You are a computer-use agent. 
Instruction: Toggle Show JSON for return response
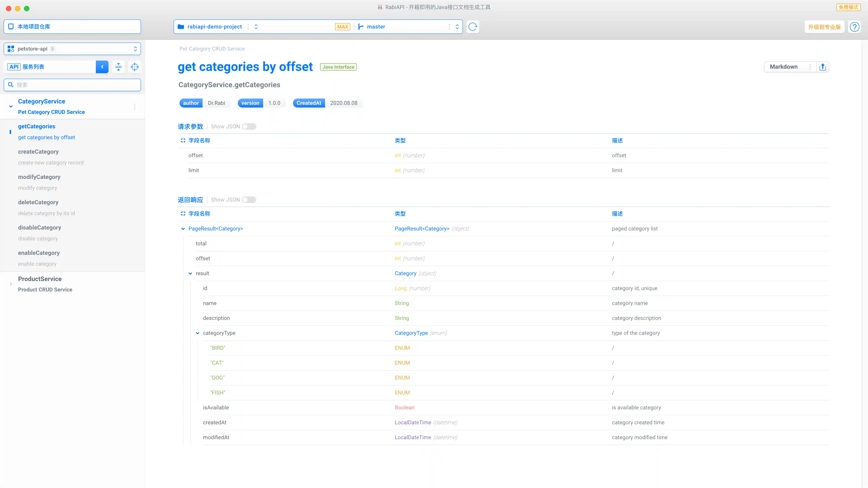(x=249, y=200)
